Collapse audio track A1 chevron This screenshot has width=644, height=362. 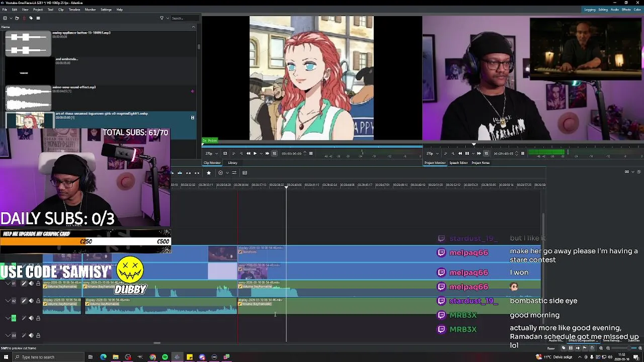click(x=8, y=284)
